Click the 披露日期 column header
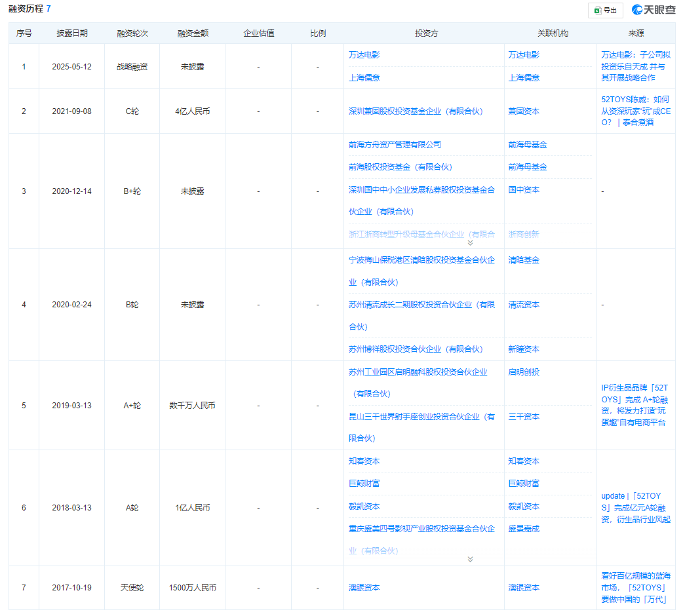 pos(72,33)
